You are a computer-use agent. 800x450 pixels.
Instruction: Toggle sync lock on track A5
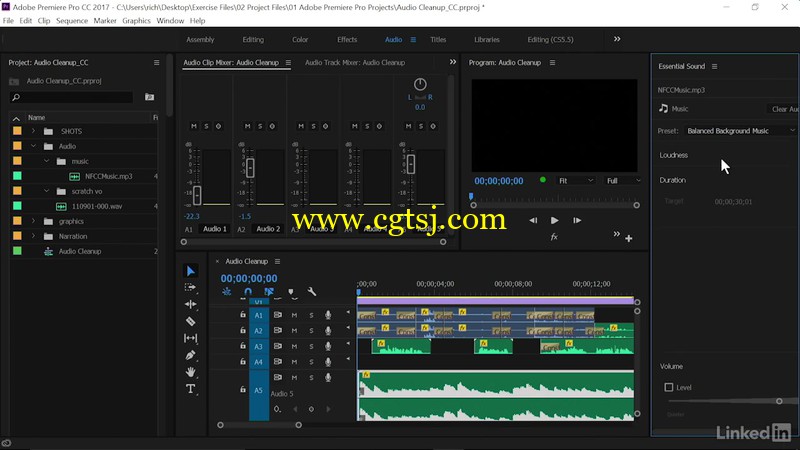click(278, 378)
